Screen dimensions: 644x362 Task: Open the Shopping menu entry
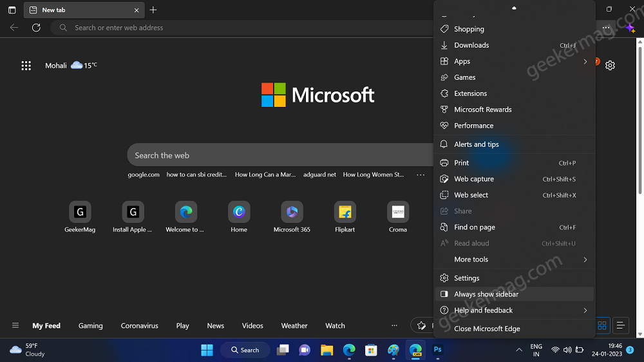point(514,29)
